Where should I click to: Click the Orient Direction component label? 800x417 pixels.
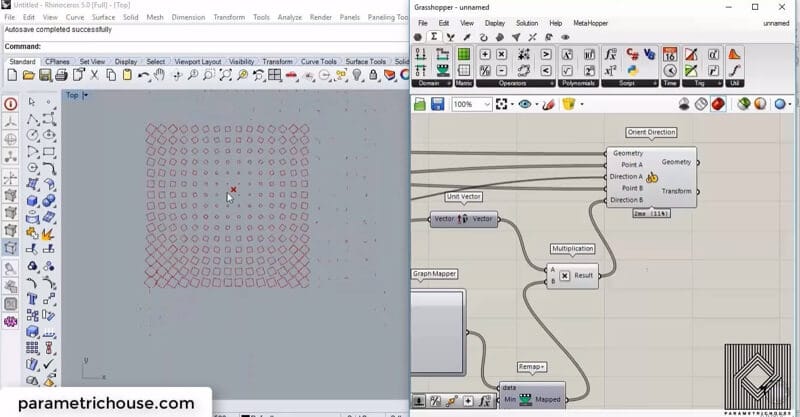(651, 132)
